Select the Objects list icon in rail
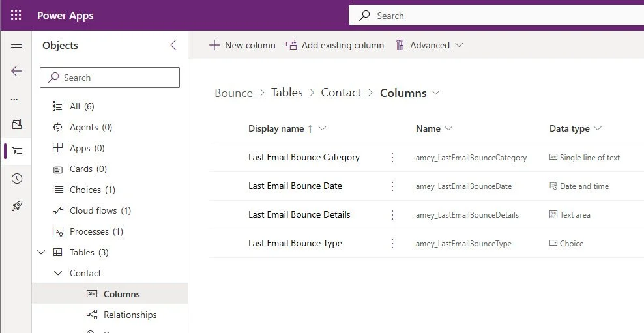This screenshot has height=333, width=644. (17, 151)
